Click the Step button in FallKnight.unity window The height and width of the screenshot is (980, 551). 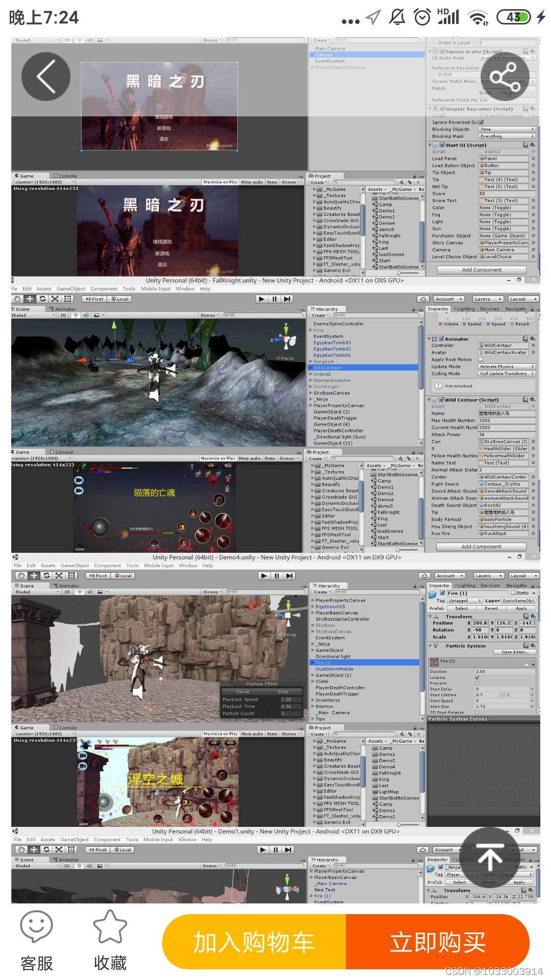(x=287, y=299)
